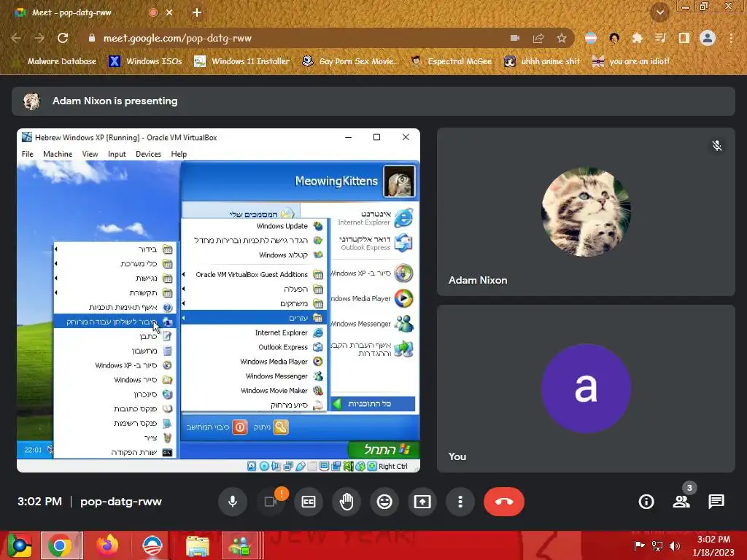Screen dimensions: 747x560
Task: Click the volume icon in system tray
Action: [675, 546]
